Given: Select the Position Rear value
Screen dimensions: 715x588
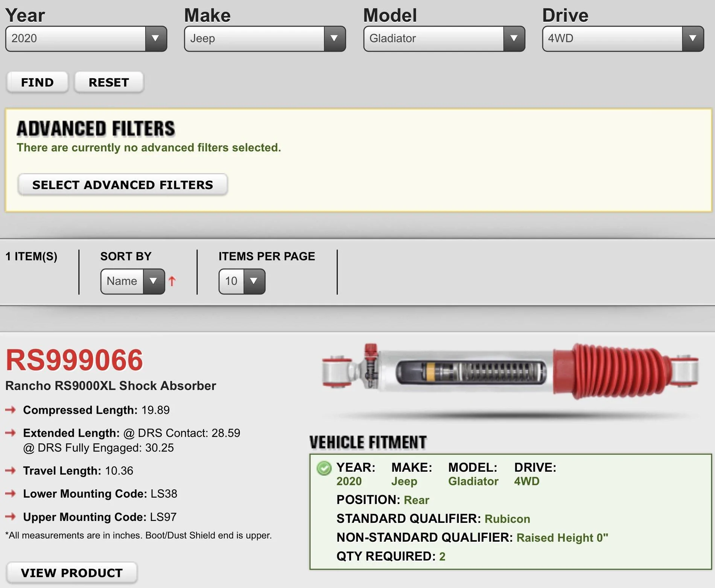Looking at the screenshot, I should point(417,500).
